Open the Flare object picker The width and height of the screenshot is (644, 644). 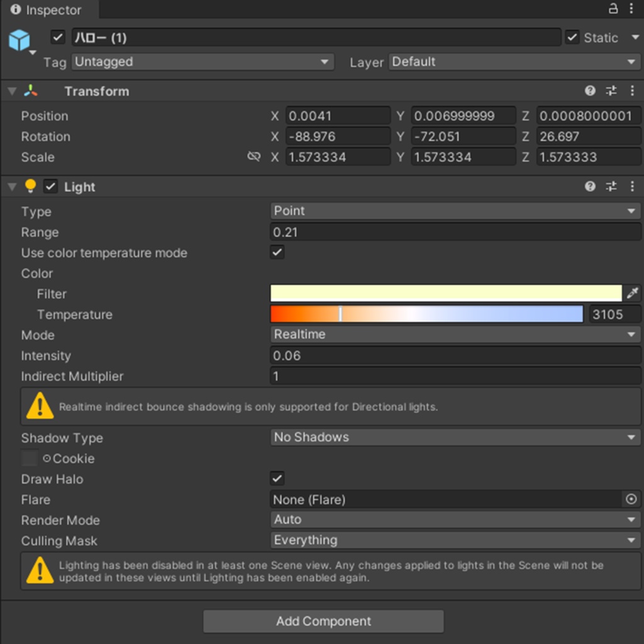tap(631, 499)
